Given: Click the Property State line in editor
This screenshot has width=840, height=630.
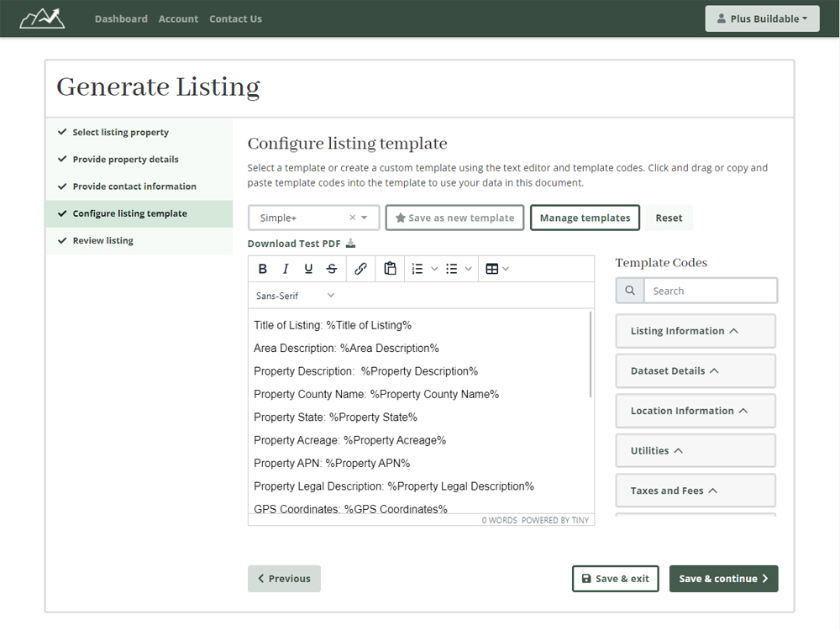Looking at the screenshot, I should click(335, 417).
